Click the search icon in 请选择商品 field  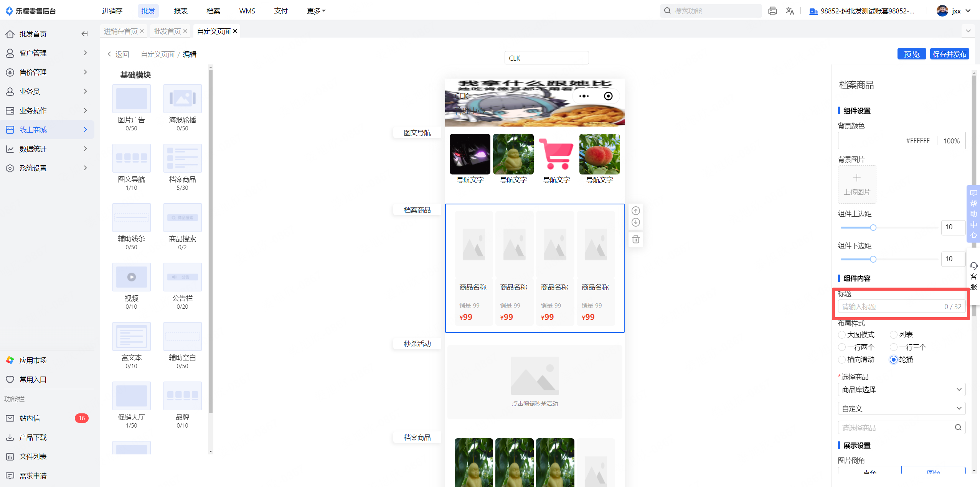click(x=958, y=428)
